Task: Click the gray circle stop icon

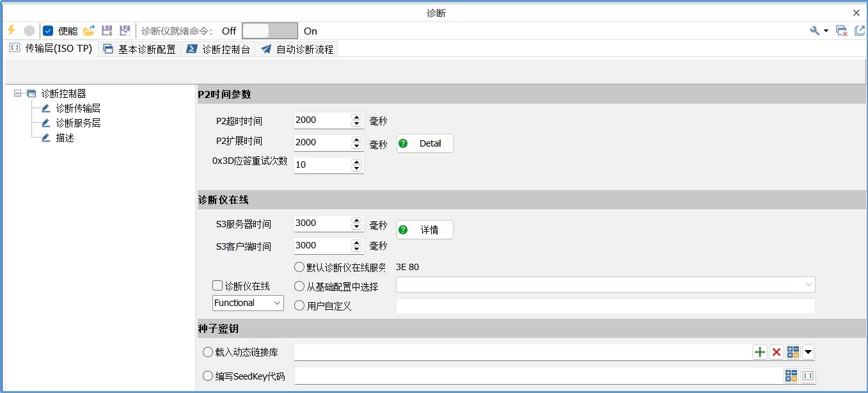Action: [x=29, y=31]
